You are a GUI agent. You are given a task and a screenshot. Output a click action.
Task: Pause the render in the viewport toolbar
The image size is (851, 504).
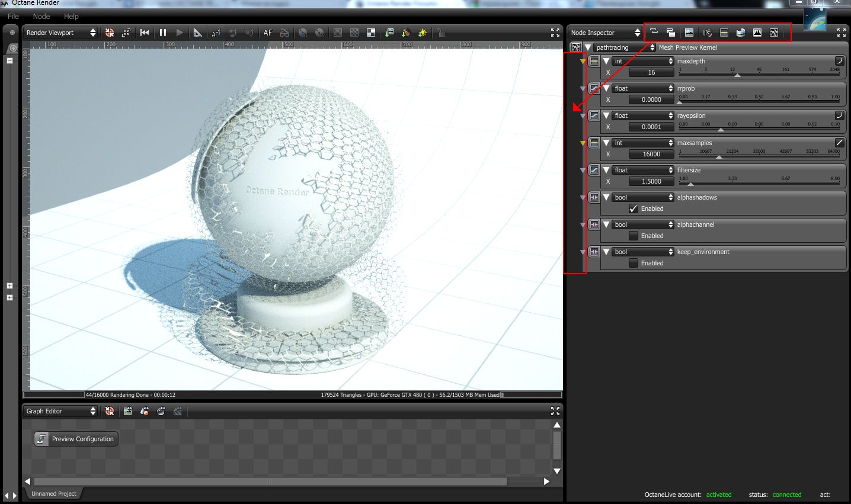point(163,33)
